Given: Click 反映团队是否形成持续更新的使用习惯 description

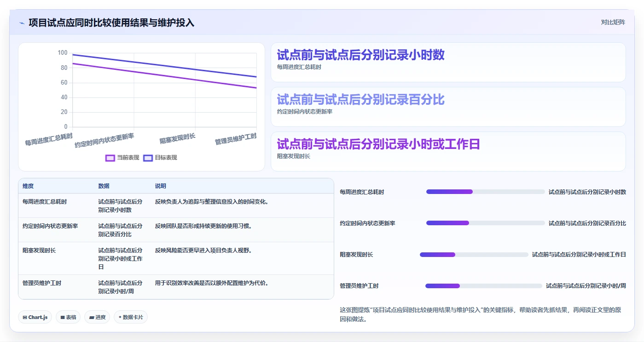Looking at the screenshot, I should [x=203, y=226].
